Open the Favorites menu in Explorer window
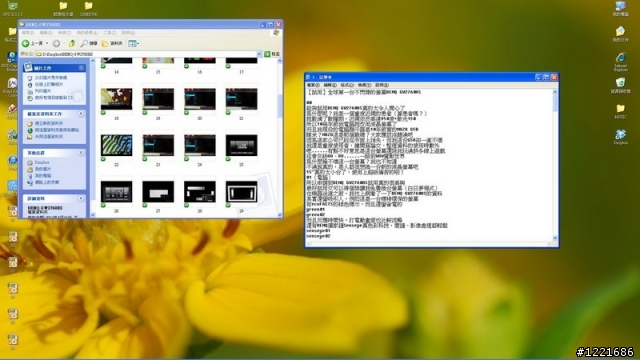The width and height of the screenshot is (640, 360). pos(87,33)
